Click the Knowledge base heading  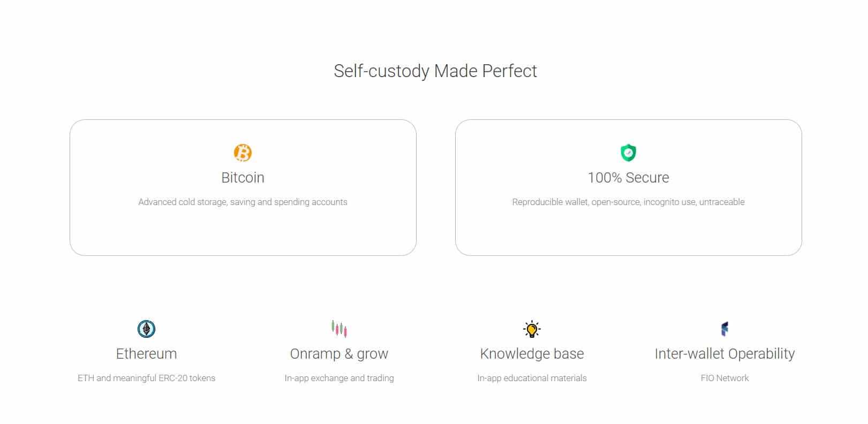click(x=532, y=354)
